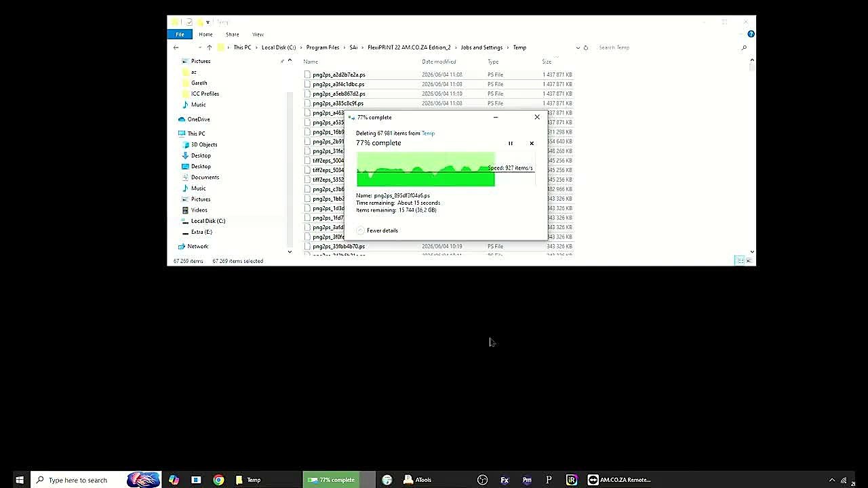Viewport: 868px width, 488px height.
Task: Open Google Chrome from the taskbar
Action: point(218,480)
